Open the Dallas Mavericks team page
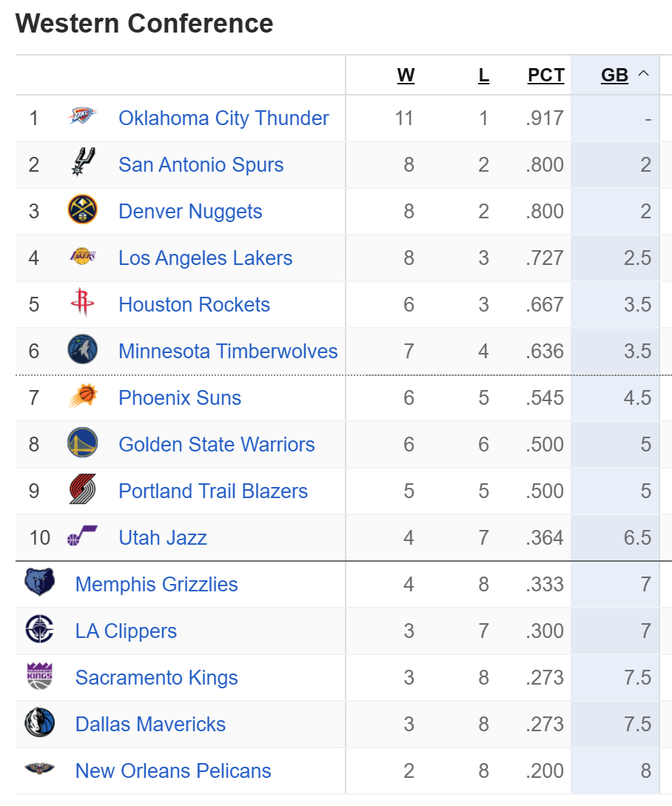This screenshot has height=806, width=672. pyautogui.click(x=150, y=724)
